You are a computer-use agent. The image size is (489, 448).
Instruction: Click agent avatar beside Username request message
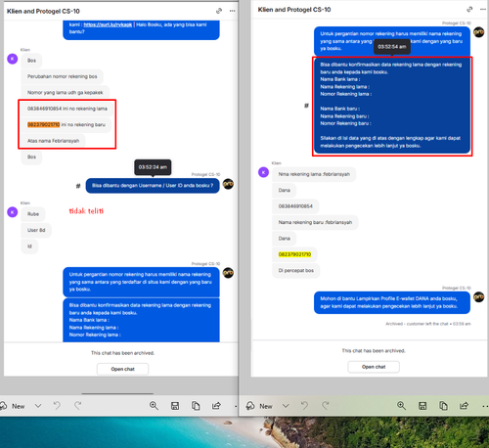[228, 184]
